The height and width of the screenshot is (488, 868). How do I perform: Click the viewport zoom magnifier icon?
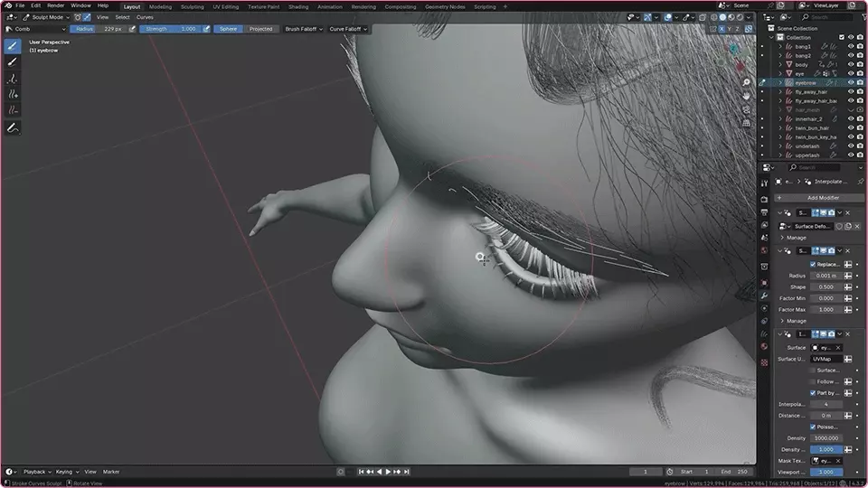point(746,82)
